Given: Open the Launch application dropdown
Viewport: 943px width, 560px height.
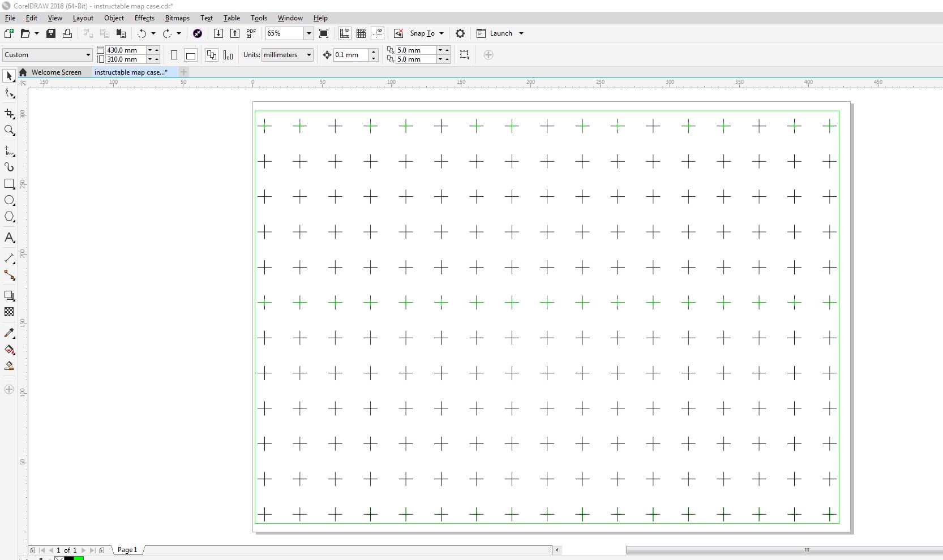Looking at the screenshot, I should click(x=500, y=33).
